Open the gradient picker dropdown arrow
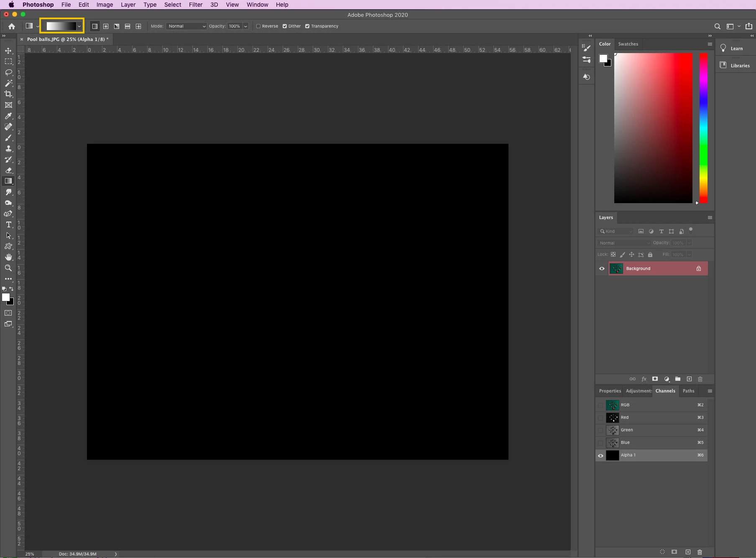 [x=79, y=26]
